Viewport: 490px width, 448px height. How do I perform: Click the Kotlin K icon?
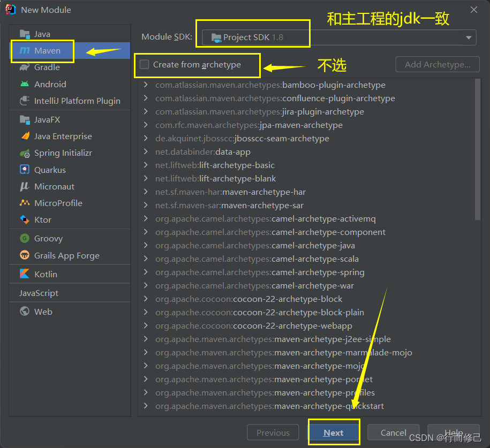(x=25, y=274)
